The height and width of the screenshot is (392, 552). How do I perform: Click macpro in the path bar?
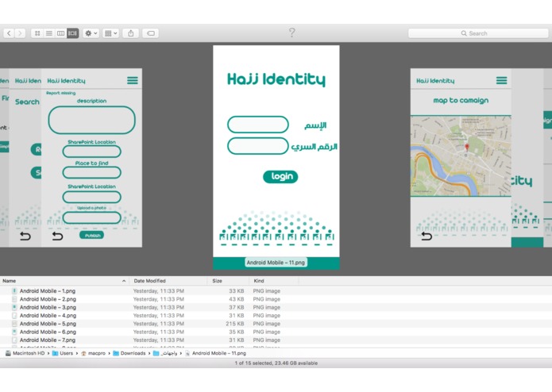pos(93,353)
